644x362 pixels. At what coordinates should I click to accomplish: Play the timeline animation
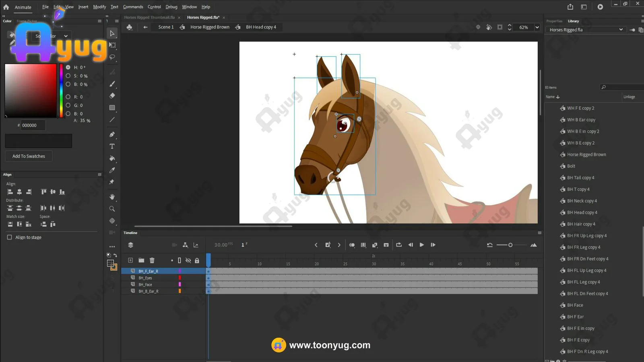click(421, 245)
